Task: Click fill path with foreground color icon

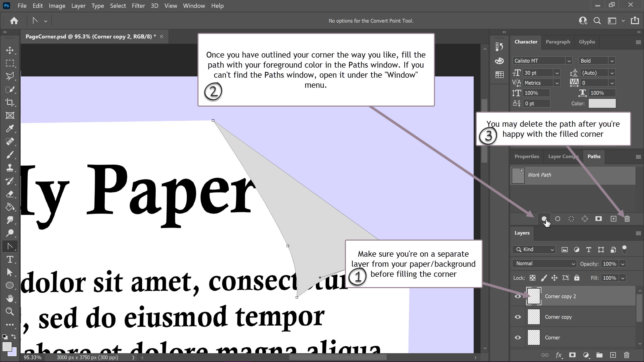Action: click(544, 219)
